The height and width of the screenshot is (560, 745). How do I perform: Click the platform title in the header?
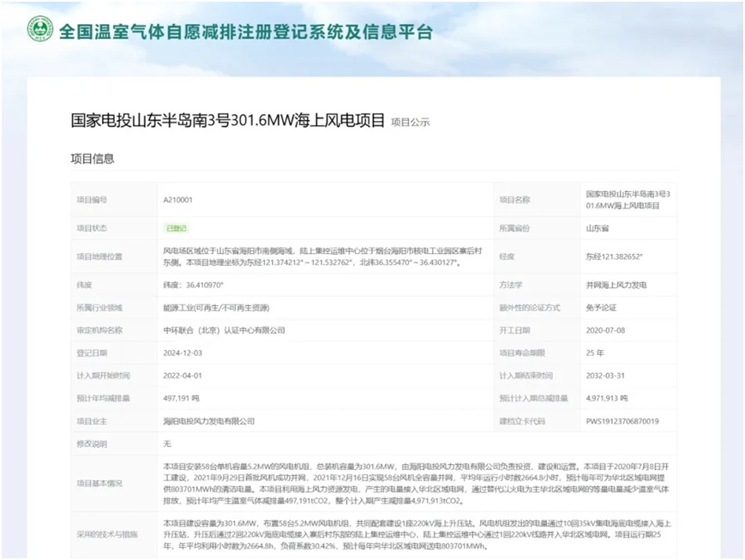(x=245, y=33)
